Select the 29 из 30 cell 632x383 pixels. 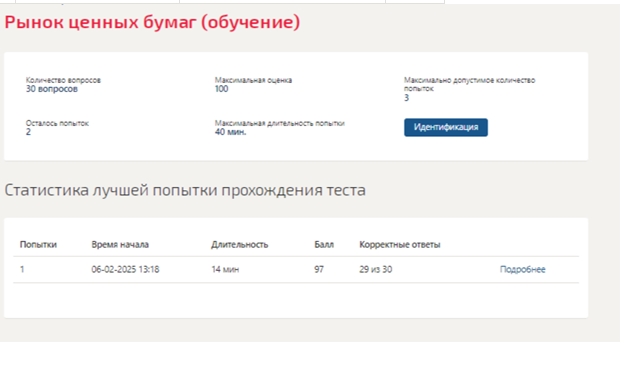[376, 269]
